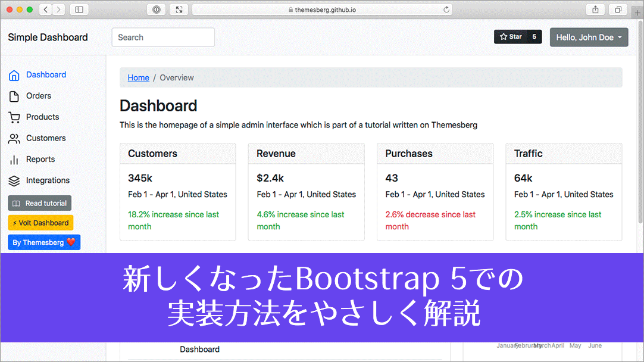644x362 pixels.
Task: Select the Customers people icon
Action: click(x=14, y=138)
